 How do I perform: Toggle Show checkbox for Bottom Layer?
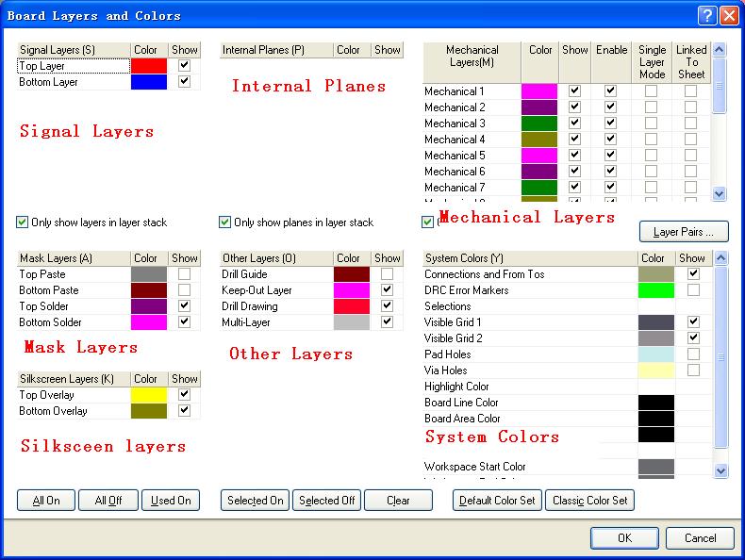click(x=184, y=82)
